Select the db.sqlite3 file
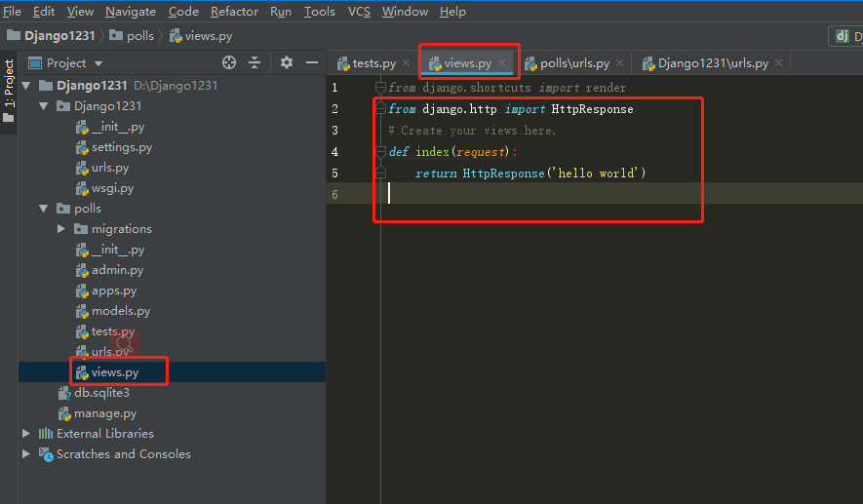The image size is (863, 504). [100, 393]
